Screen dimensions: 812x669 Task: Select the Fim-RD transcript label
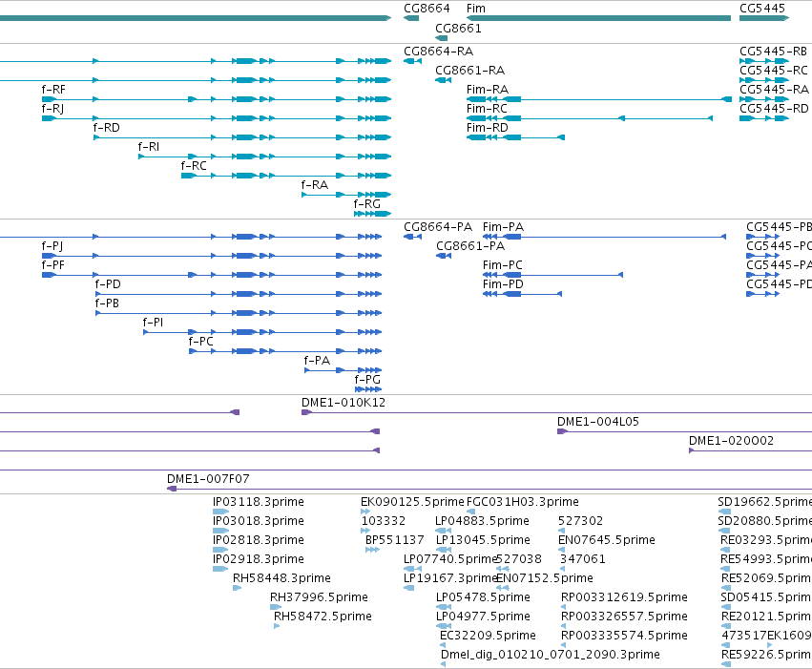[x=488, y=128]
